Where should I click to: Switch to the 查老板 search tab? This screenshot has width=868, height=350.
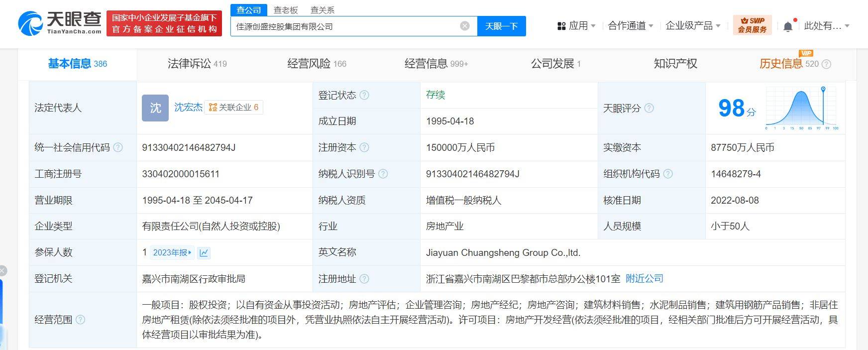[x=286, y=10]
